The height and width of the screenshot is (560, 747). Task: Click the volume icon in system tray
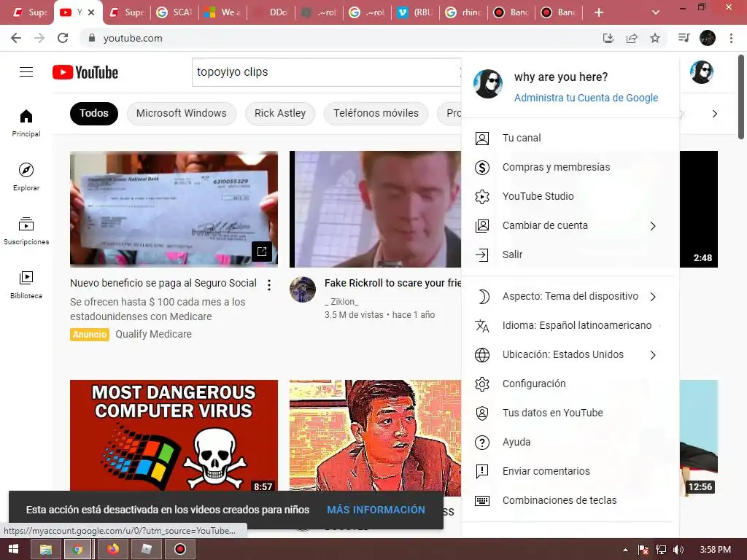click(678, 550)
